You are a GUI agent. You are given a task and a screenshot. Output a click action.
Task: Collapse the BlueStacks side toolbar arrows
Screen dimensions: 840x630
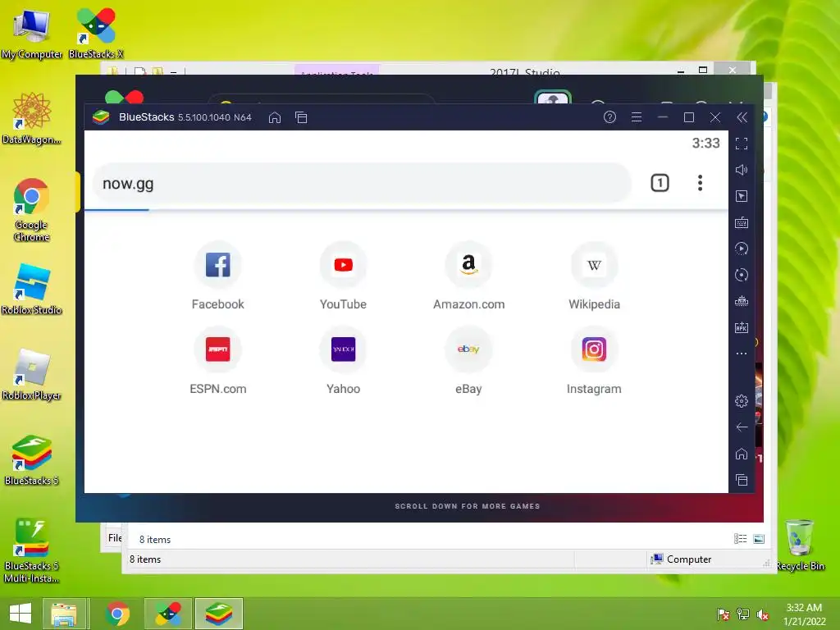(742, 117)
